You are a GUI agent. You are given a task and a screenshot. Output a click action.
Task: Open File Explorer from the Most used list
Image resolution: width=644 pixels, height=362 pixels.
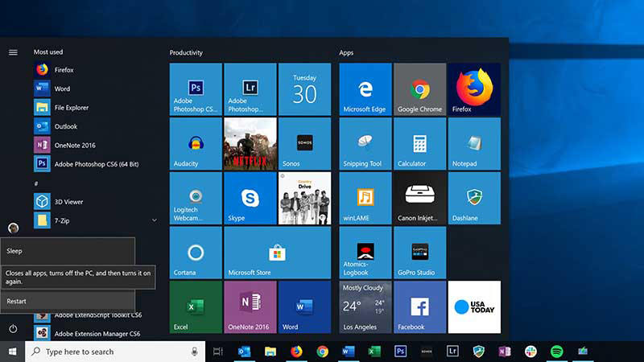71,108
